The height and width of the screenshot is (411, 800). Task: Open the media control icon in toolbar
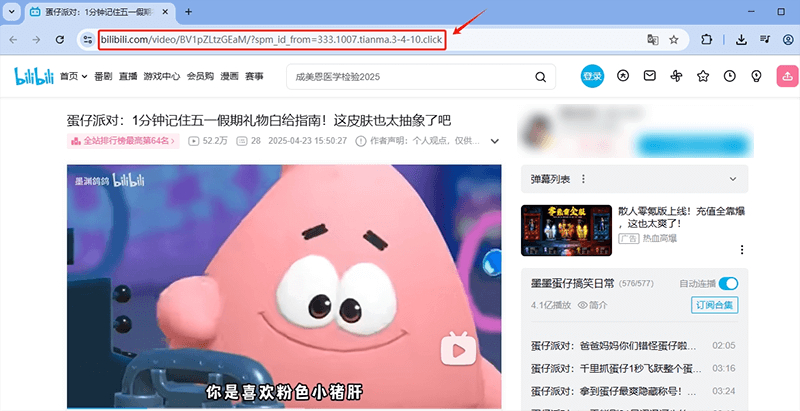(765, 40)
